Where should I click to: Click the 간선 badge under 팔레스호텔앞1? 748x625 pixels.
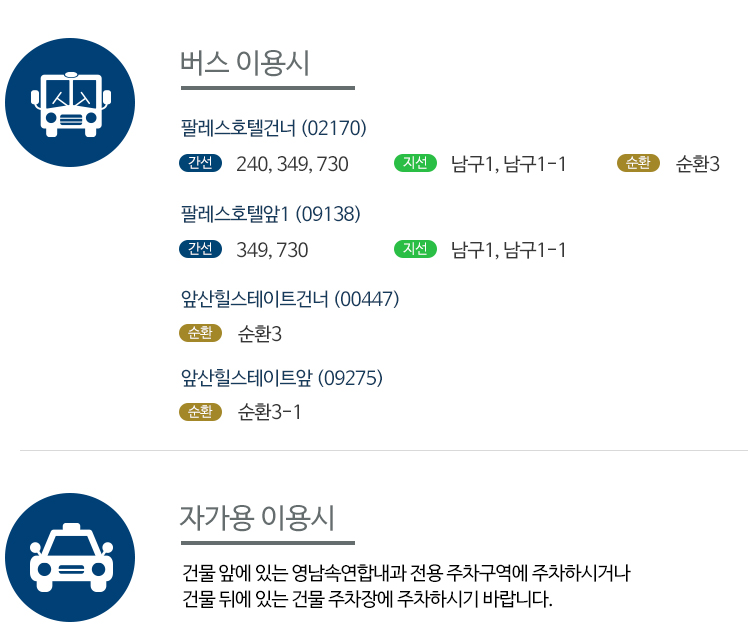point(200,249)
